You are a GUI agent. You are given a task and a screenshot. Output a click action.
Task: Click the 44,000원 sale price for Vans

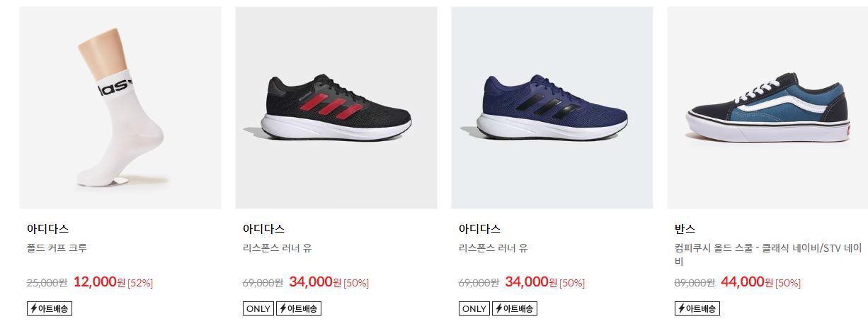coord(747,281)
